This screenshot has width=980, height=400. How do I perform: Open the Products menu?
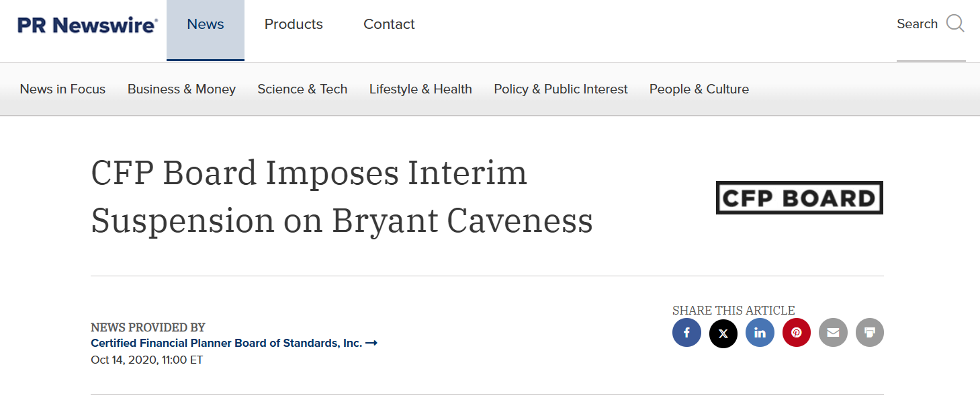294,25
